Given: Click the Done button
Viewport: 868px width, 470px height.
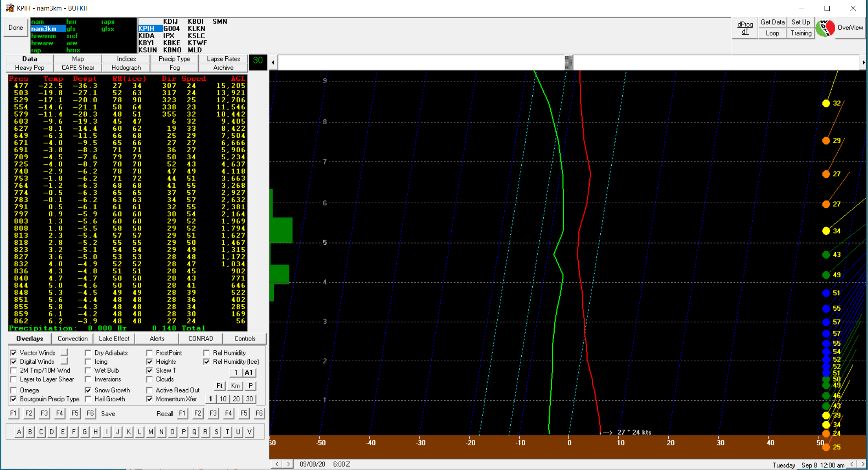Looking at the screenshot, I should tap(16, 28).
